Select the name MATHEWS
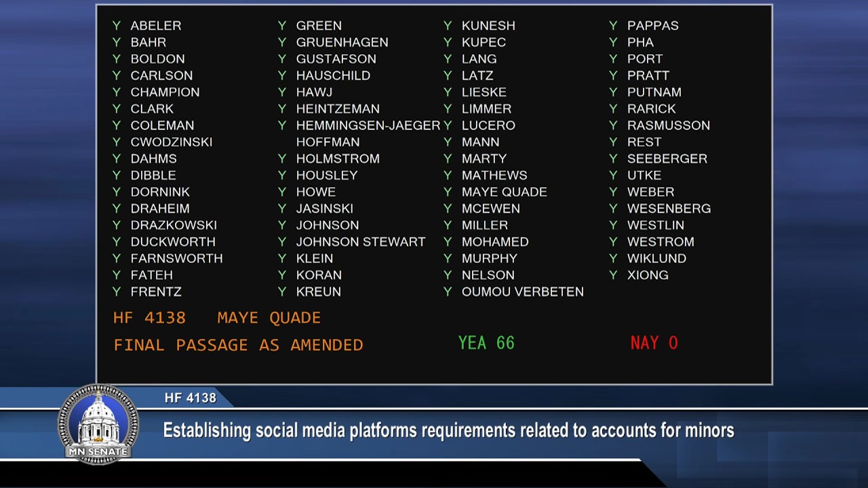 (495, 175)
